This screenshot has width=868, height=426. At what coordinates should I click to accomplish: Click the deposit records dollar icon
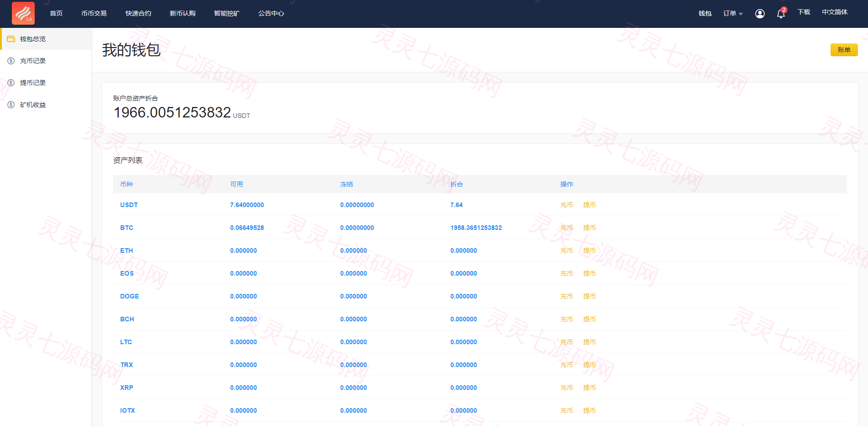tap(11, 61)
